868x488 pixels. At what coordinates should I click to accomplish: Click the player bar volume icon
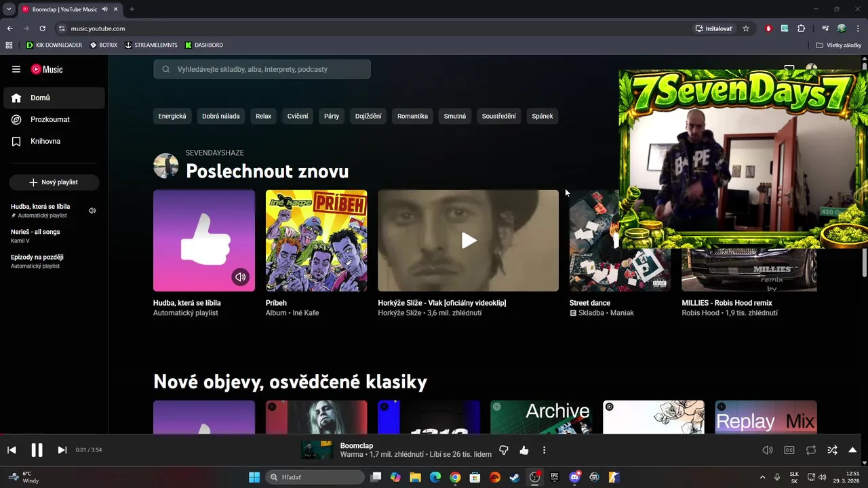(x=768, y=450)
